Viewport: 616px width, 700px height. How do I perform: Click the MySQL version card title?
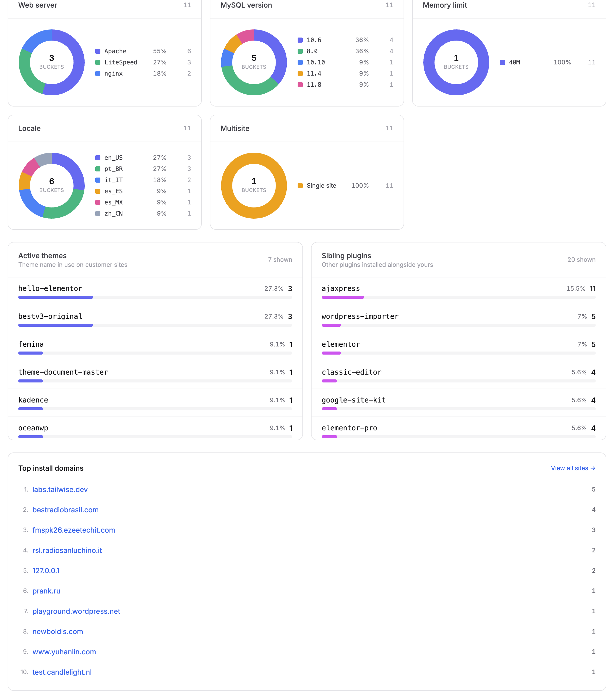[246, 5]
